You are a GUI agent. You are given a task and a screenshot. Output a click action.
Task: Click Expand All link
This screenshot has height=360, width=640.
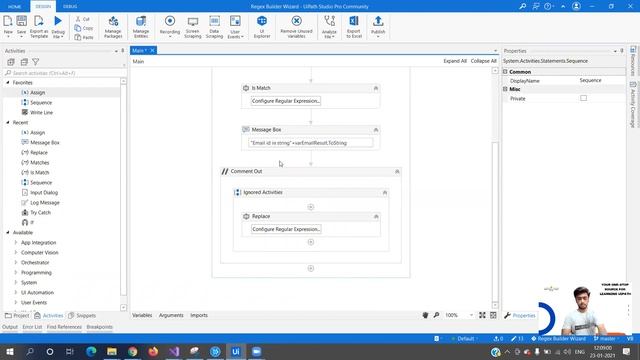click(x=455, y=61)
